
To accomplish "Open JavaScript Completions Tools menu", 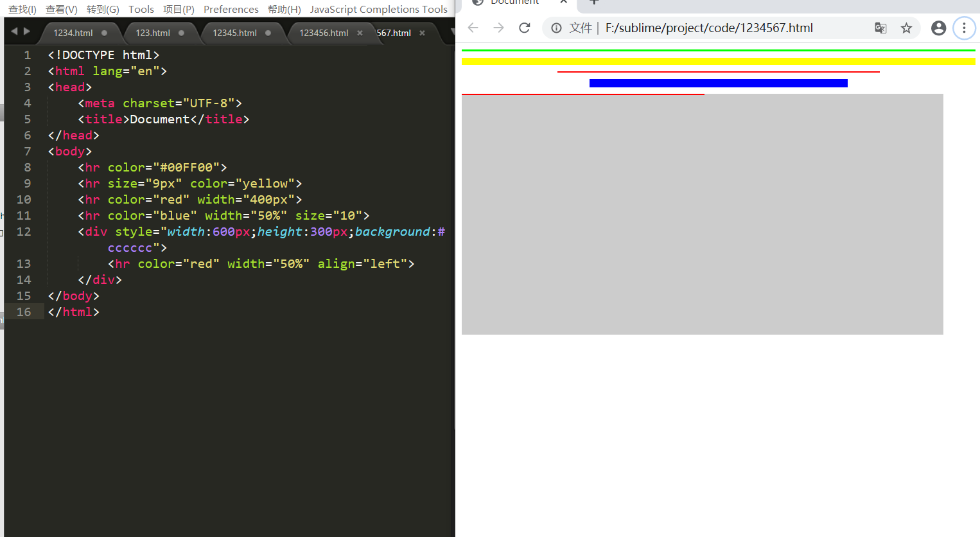I will tap(379, 9).
